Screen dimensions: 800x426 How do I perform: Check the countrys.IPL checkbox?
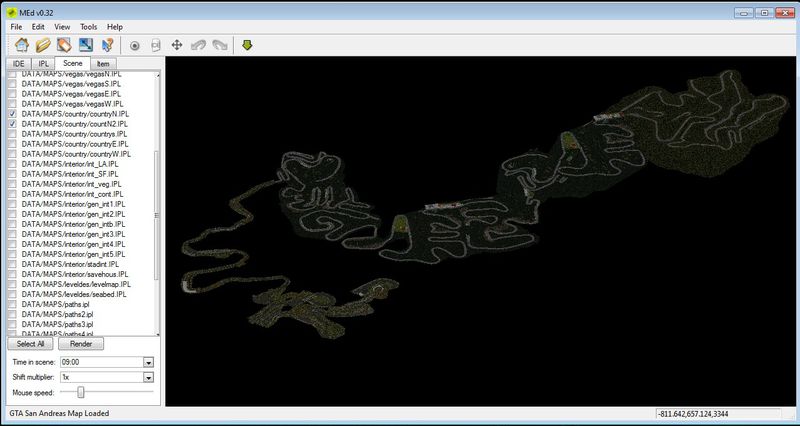[x=13, y=134]
